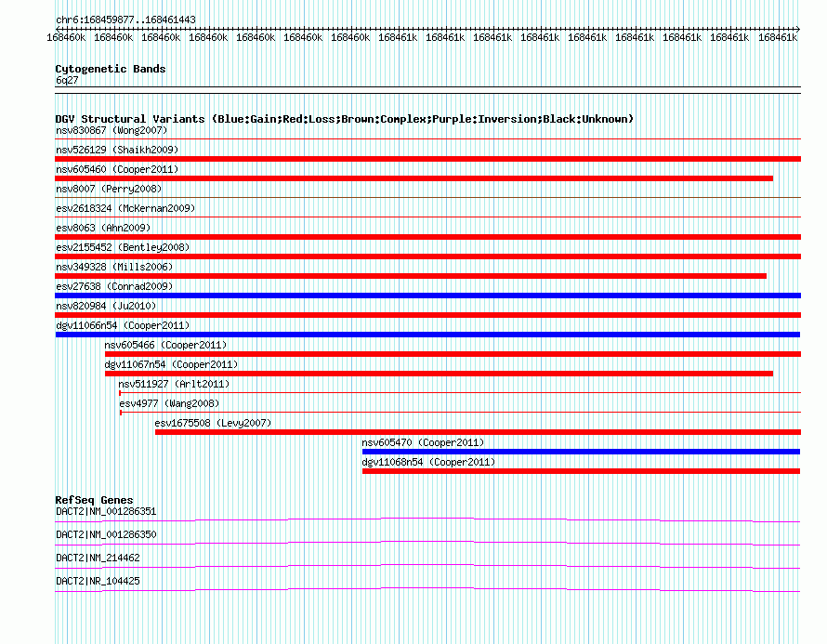Select the blue bar under nsv605470
Image resolution: width=827 pixels, height=644 pixels.
click(581, 452)
